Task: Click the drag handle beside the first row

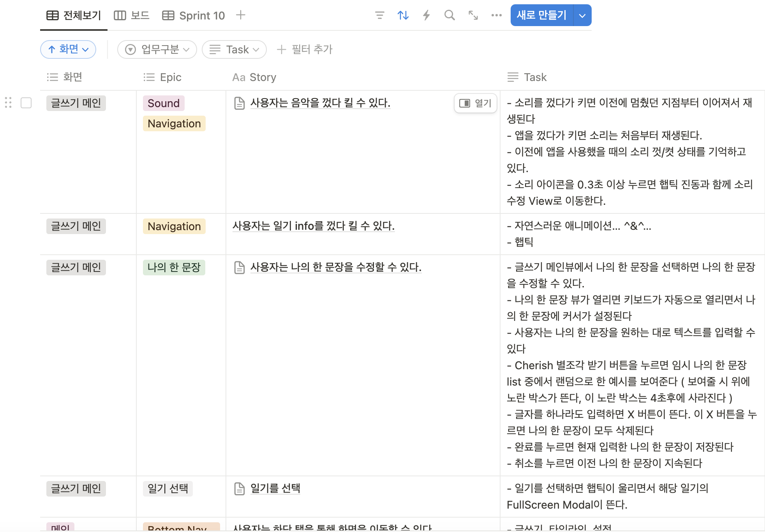Action: [x=8, y=103]
